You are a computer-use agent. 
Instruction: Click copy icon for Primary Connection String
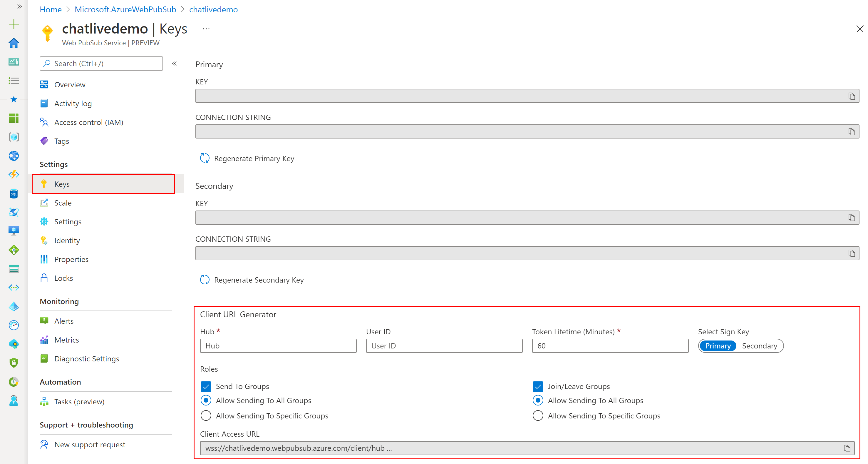click(x=855, y=131)
